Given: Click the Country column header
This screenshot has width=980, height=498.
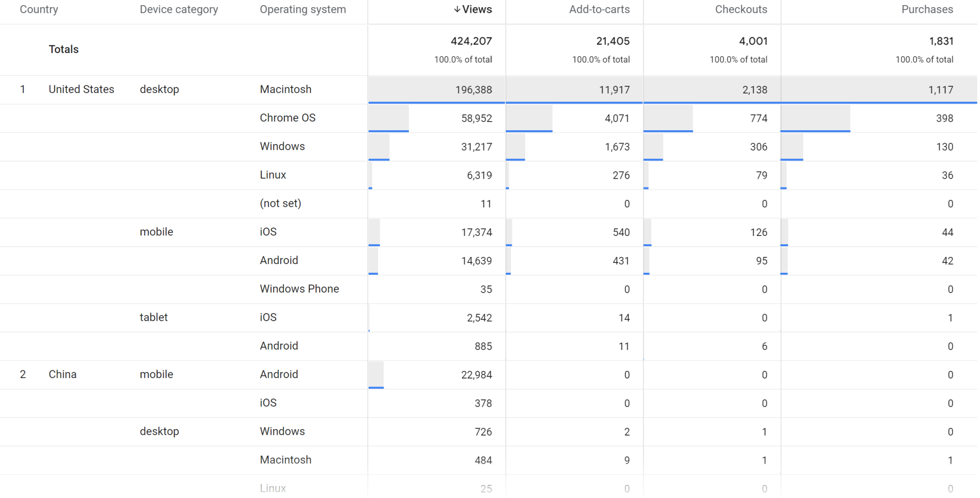Looking at the screenshot, I should point(39,10).
